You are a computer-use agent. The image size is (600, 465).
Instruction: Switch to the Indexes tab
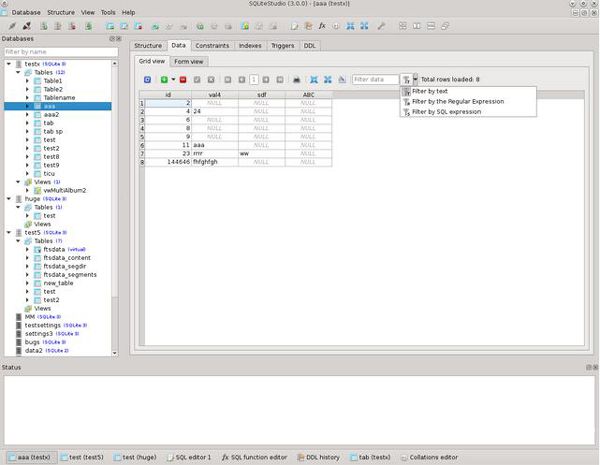pyautogui.click(x=250, y=46)
